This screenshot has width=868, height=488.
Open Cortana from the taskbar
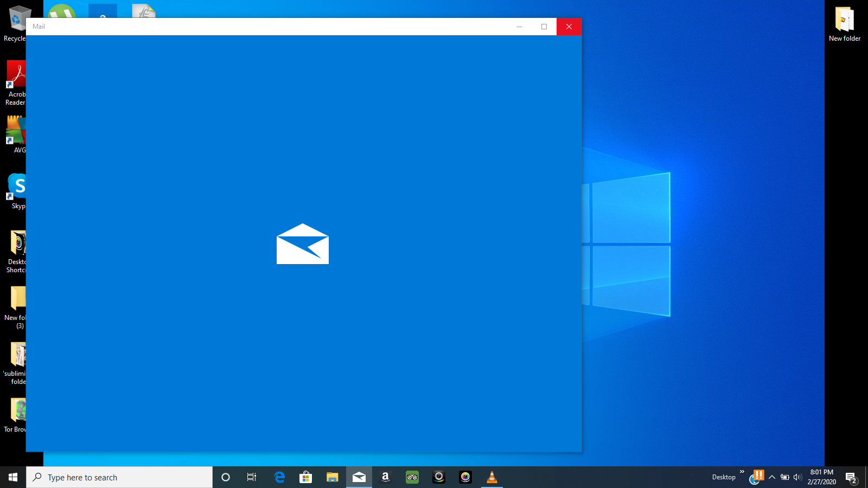pos(226,477)
